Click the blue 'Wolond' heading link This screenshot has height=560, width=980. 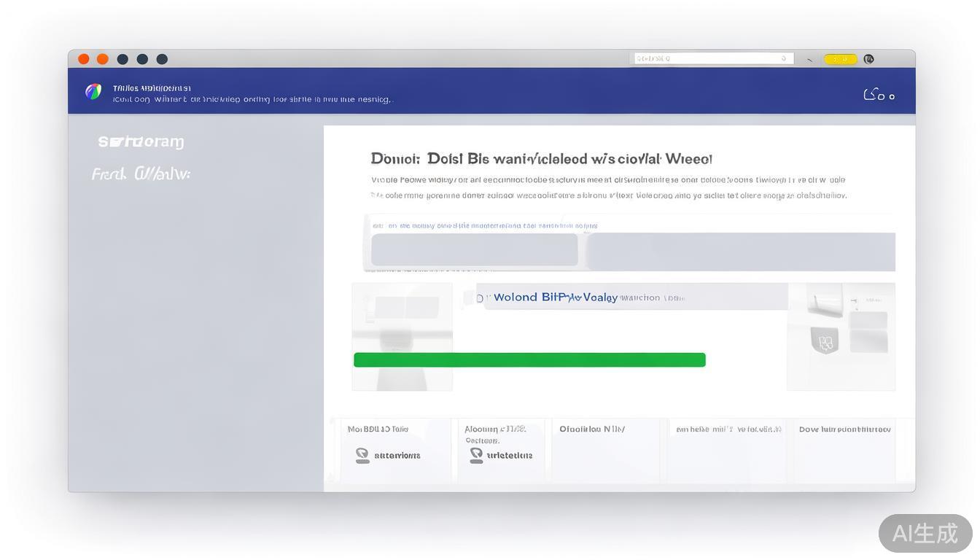555,297
